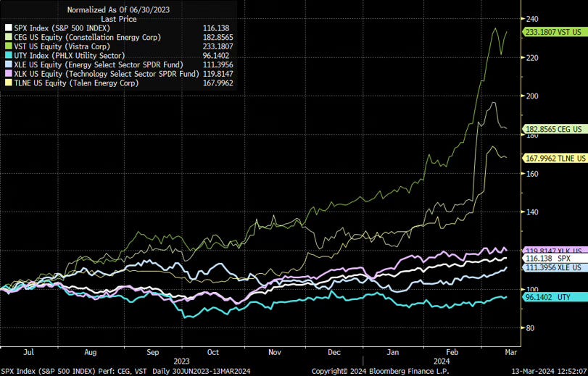Click the 182.8565 CEG US axis price tag
This screenshot has width=588, height=376.
point(555,130)
